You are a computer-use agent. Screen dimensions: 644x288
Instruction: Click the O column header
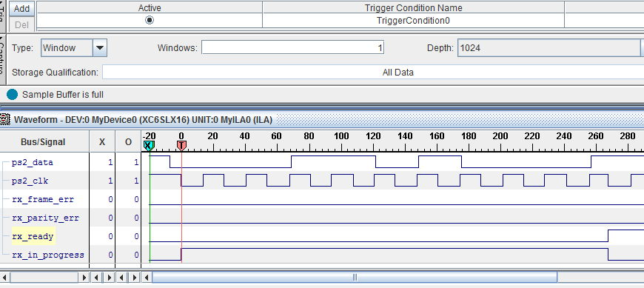128,141
